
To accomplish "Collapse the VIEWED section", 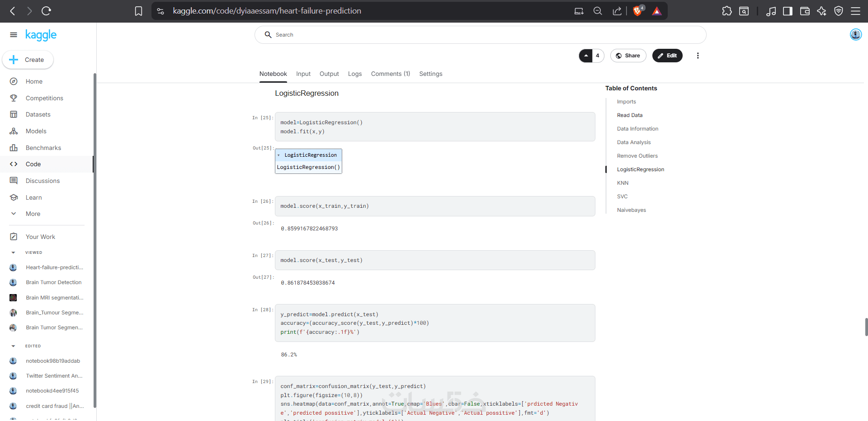I will click(14, 253).
